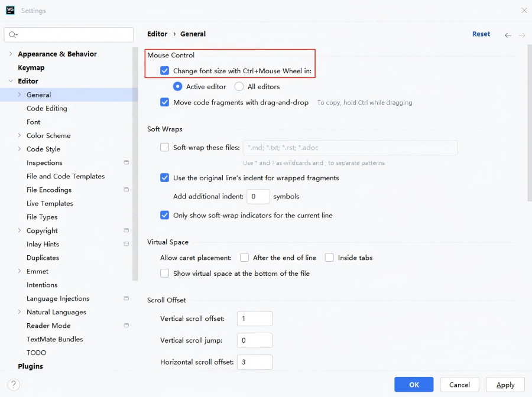Click the back arrow icon next to Reset
This screenshot has height=397, width=532.
[x=508, y=35]
